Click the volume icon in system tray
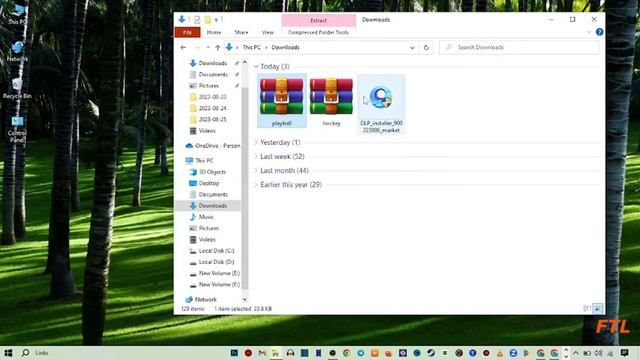The height and width of the screenshot is (360, 640). (598, 353)
